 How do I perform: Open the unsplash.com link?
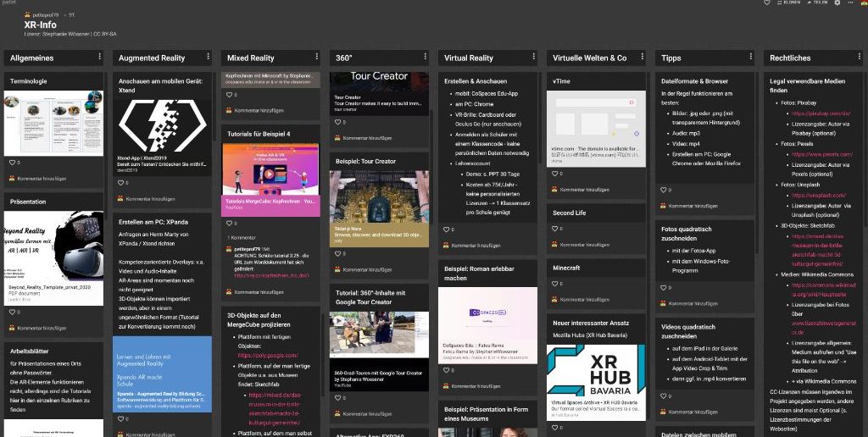[819, 196]
